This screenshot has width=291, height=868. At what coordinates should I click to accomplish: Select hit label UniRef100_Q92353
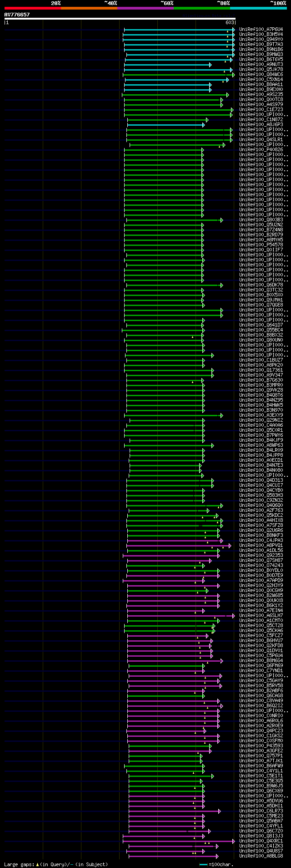click(261, 555)
